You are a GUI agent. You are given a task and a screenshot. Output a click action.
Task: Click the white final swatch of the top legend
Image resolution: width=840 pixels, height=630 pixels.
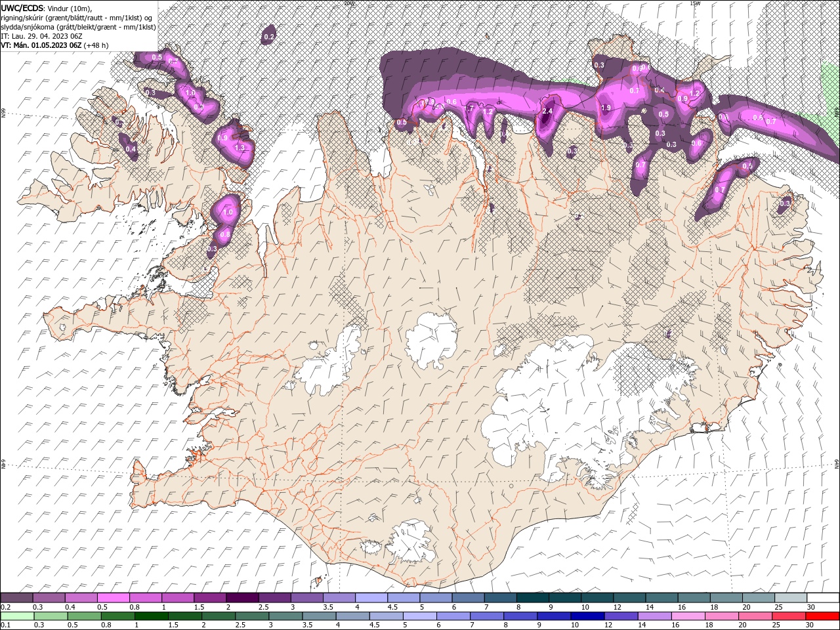822,598
